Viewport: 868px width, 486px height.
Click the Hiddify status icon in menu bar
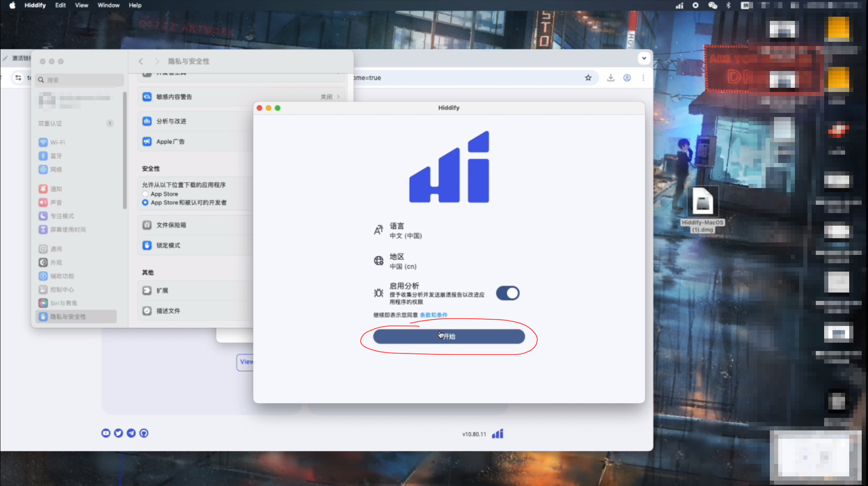click(680, 5)
